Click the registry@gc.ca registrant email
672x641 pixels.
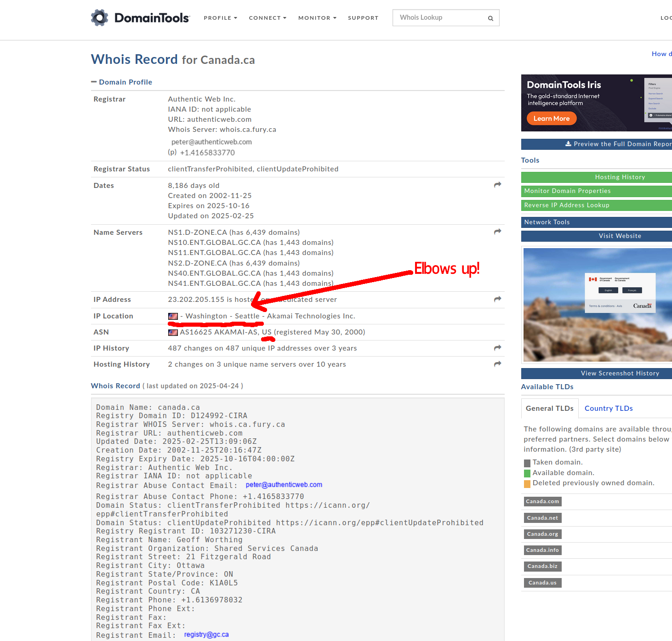[x=206, y=635]
